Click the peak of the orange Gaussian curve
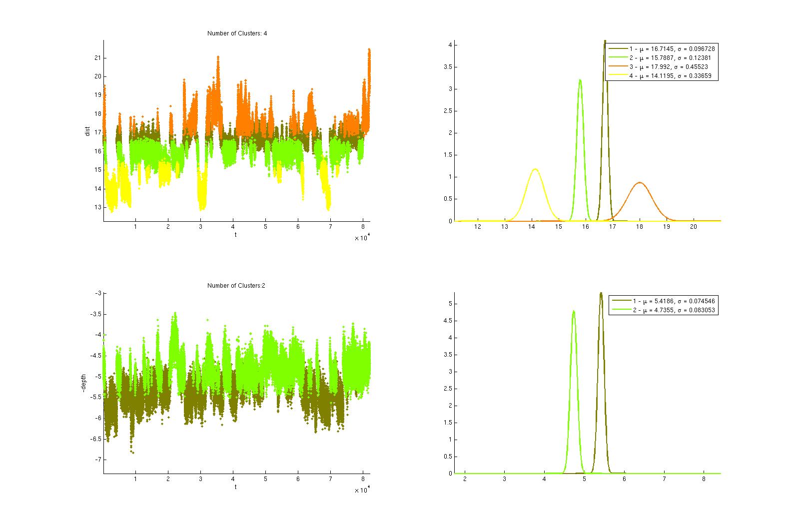The image size is (796, 532). pos(640,183)
